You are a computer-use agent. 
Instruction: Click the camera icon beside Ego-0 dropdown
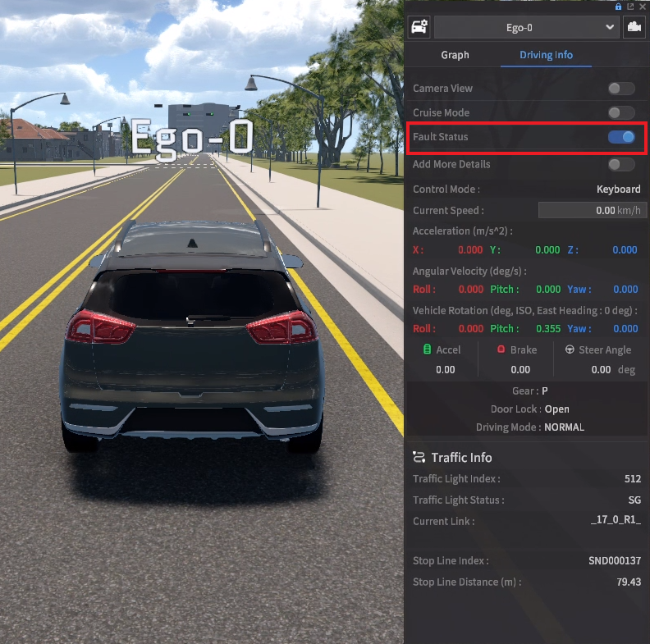coord(634,27)
